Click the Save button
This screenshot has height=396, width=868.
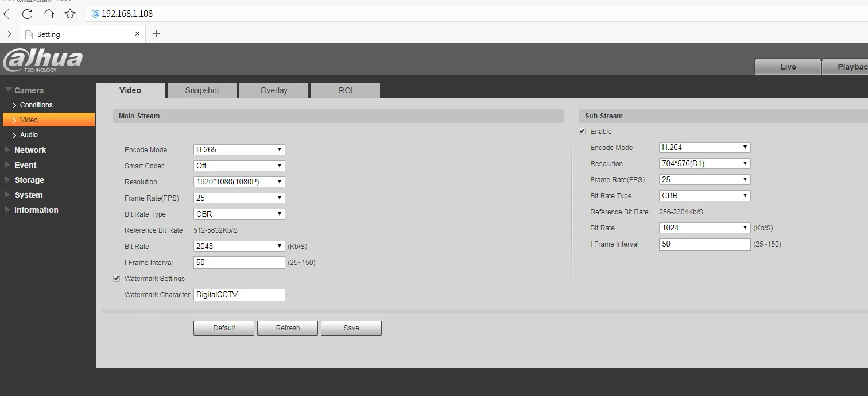pyautogui.click(x=351, y=328)
